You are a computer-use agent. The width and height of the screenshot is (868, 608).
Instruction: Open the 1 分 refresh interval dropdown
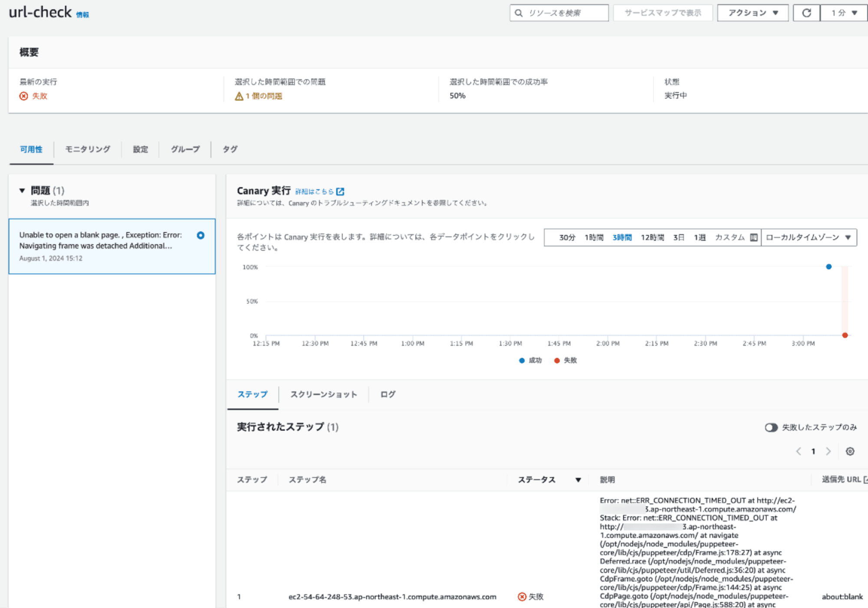pos(844,13)
